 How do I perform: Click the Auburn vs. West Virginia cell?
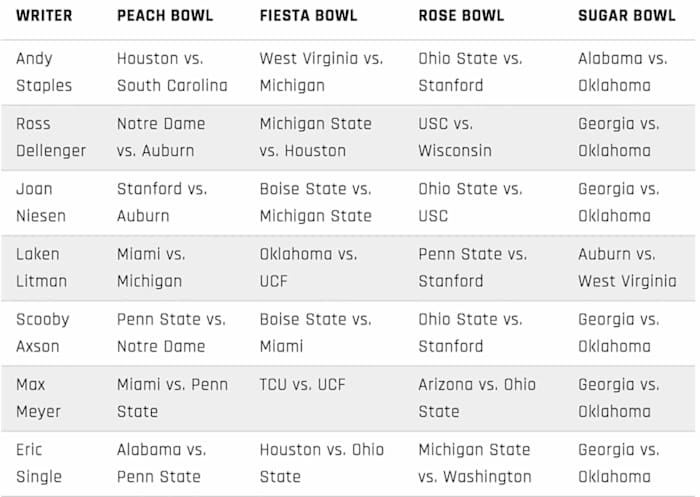627,267
